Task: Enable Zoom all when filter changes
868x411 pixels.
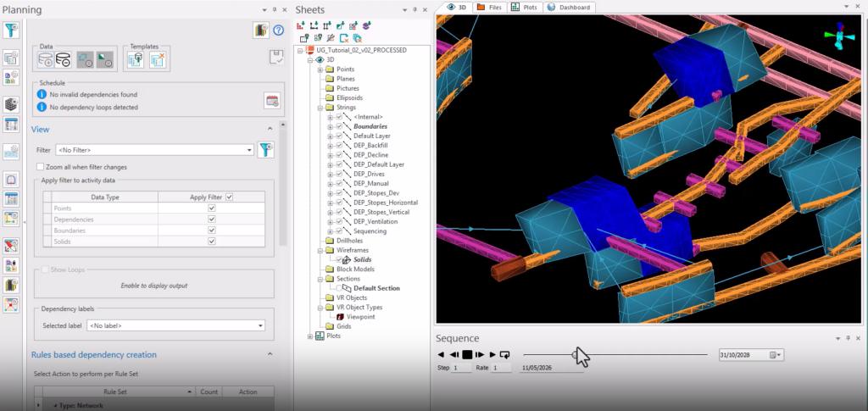Action: (40, 167)
